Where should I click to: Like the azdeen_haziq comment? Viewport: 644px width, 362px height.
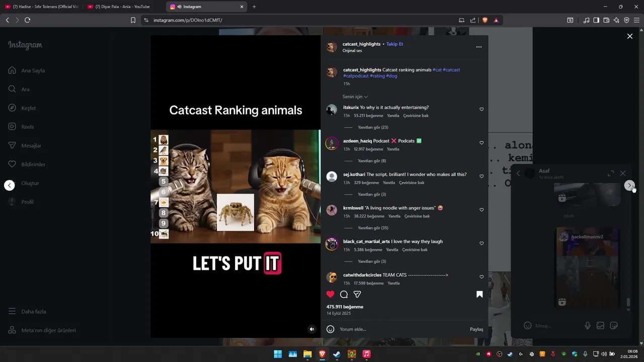click(x=481, y=143)
